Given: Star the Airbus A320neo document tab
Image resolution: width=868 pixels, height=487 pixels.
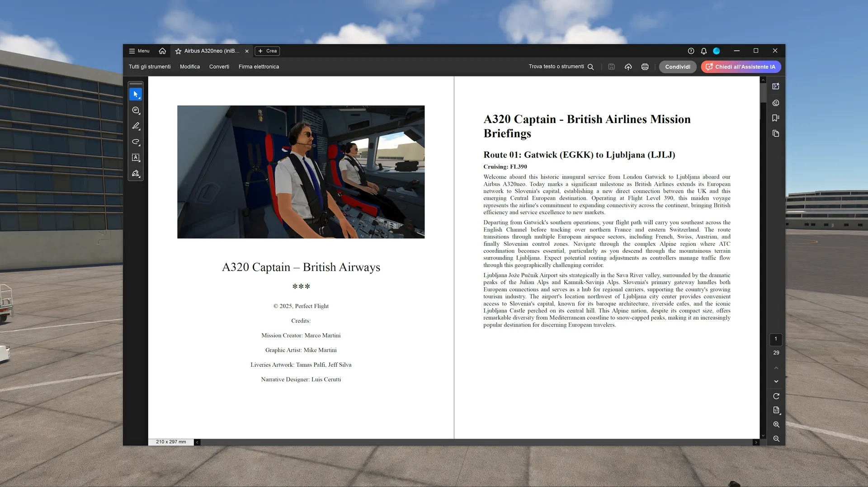Looking at the screenshot, I should click(178, 51).
